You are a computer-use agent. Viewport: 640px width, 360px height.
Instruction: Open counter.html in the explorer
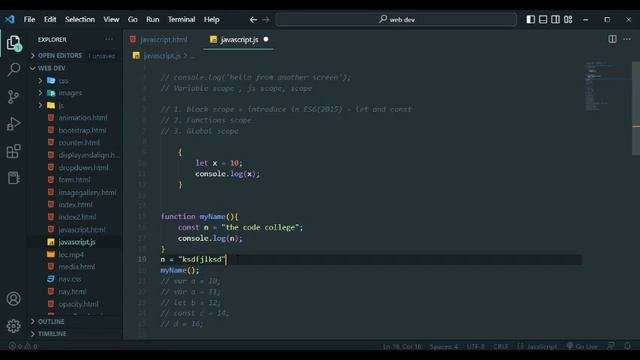[x=79, y=143]
